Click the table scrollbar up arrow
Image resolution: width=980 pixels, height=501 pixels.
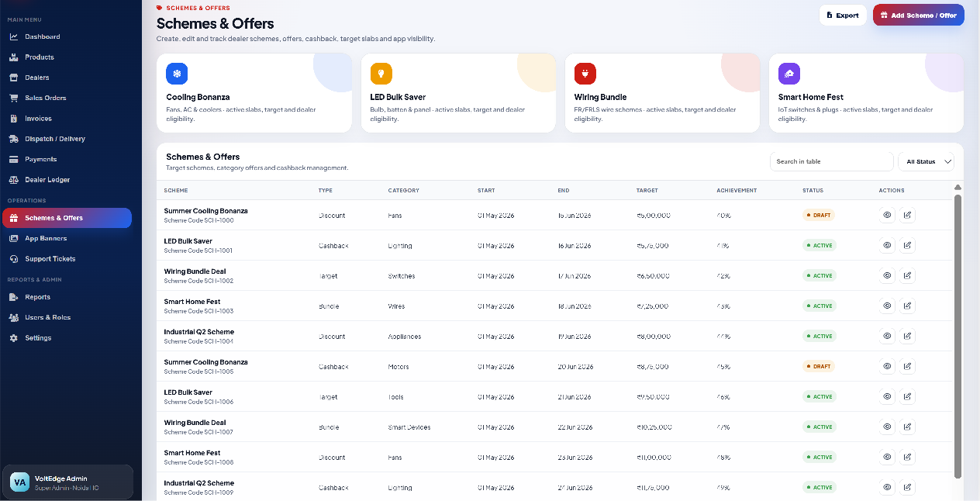958,188
